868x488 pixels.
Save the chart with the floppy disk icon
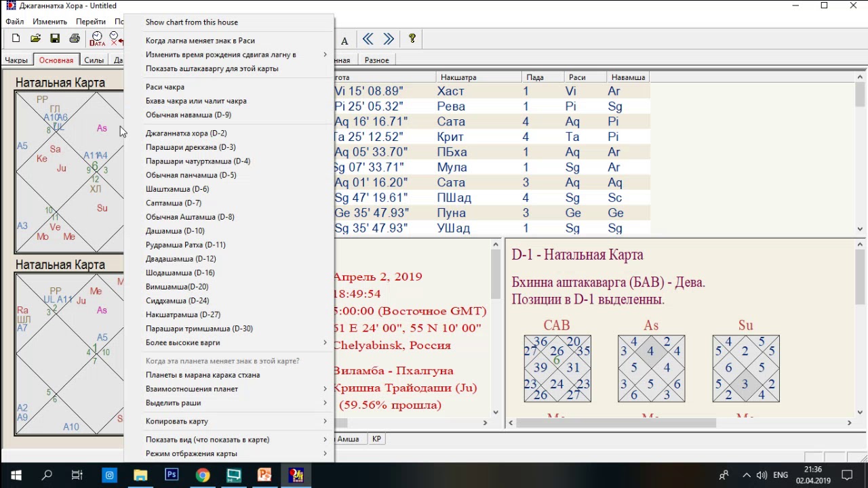pos(55,39)
